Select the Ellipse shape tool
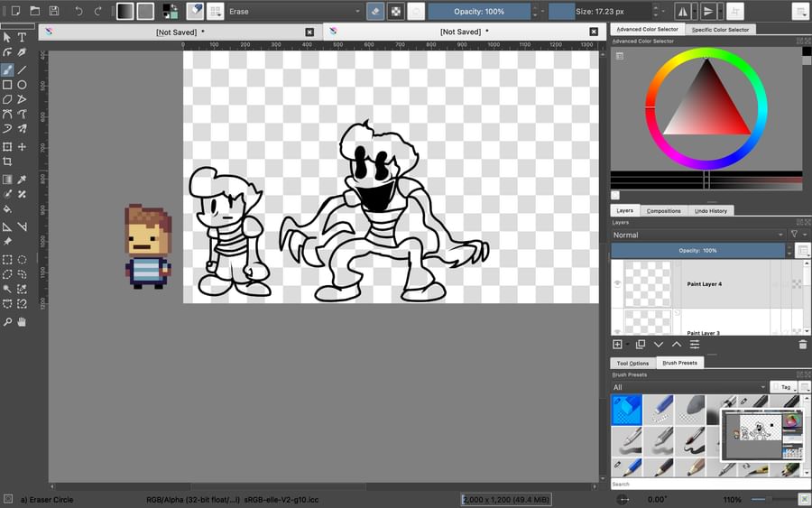 point(22,85)
